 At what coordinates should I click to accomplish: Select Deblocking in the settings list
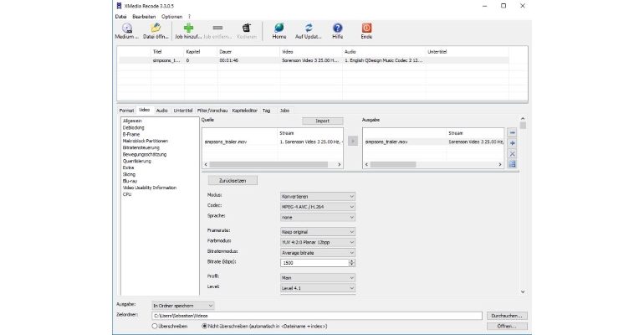[133, 127]
